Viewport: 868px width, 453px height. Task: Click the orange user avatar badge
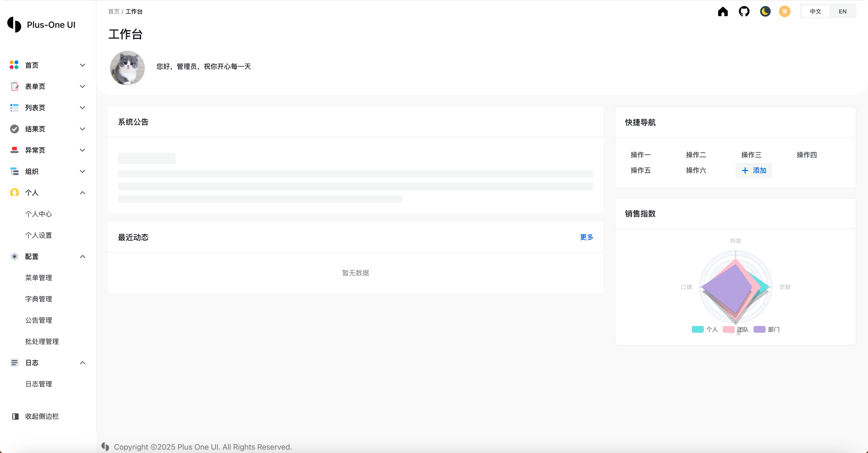tap(784, 11)
